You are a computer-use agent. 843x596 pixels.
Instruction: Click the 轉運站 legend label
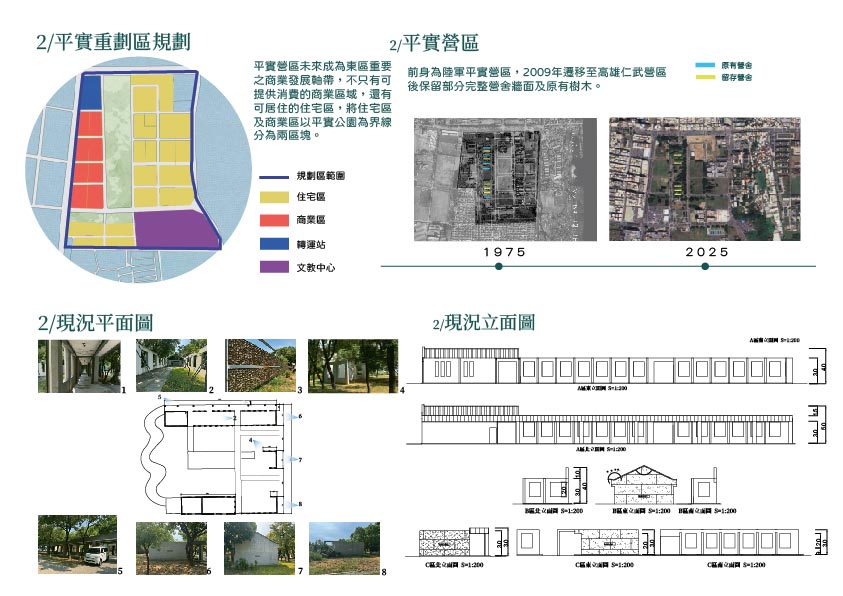point(311,245)
